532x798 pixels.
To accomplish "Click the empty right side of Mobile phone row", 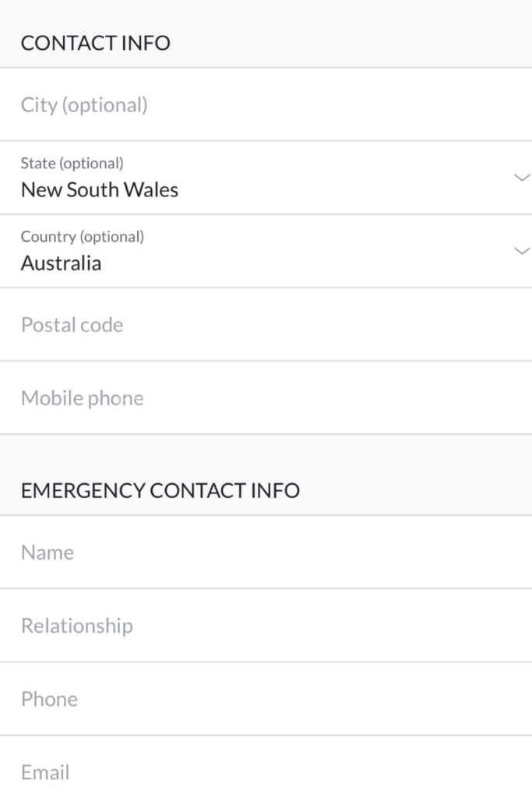I will coord(389,398).
